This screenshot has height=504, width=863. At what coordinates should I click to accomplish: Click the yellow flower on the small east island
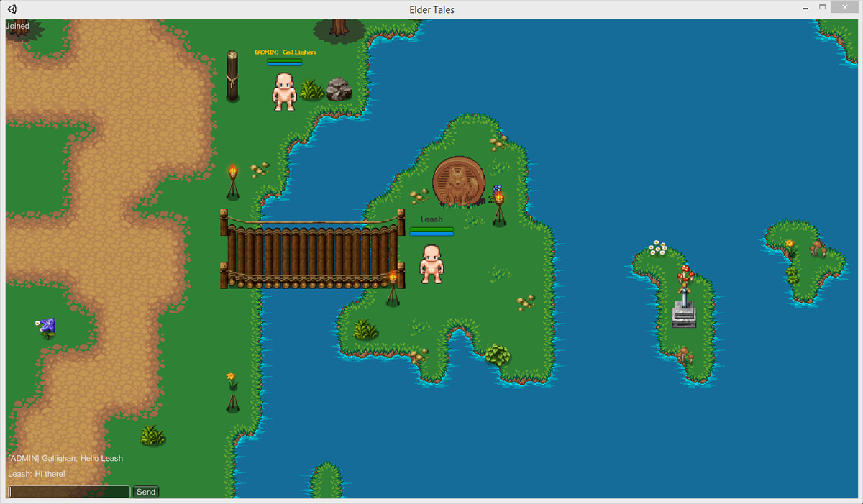click(x=790, y=247)
